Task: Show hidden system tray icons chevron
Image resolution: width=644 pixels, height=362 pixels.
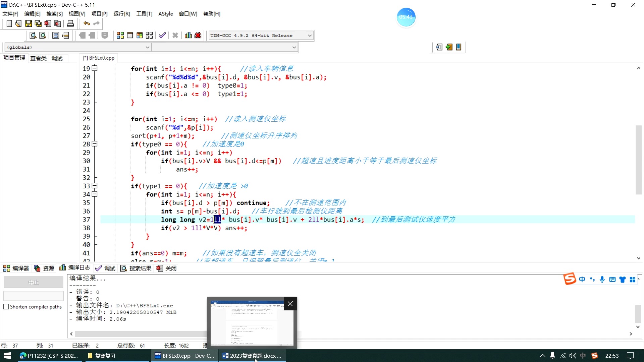Action: click(x=542, y=356)
